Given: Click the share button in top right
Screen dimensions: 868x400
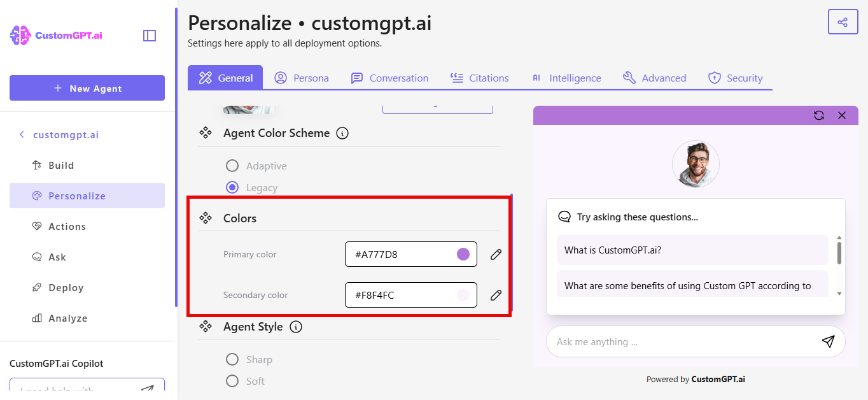Looking at the screenshot, I should click(843, 22).
